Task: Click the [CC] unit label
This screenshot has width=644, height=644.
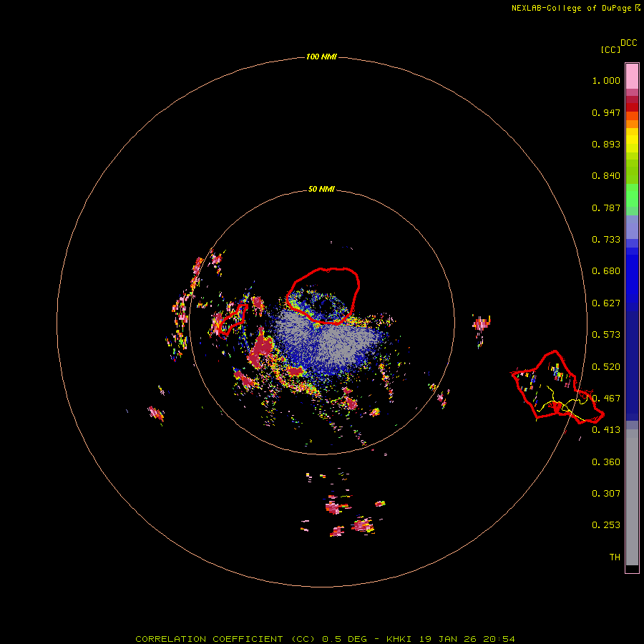Action: pos(610,49)
